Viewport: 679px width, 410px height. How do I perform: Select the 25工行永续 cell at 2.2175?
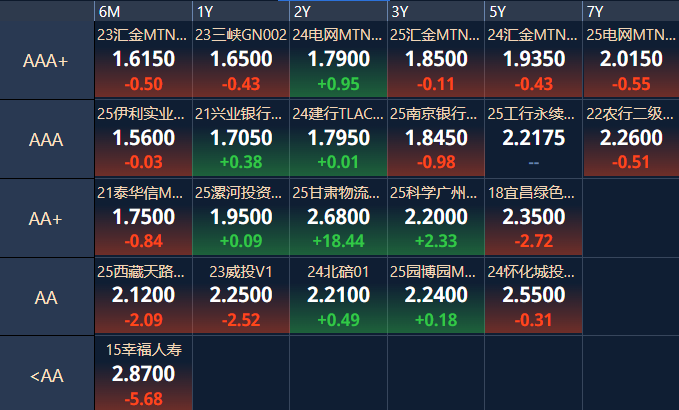[x=533, y=139]
